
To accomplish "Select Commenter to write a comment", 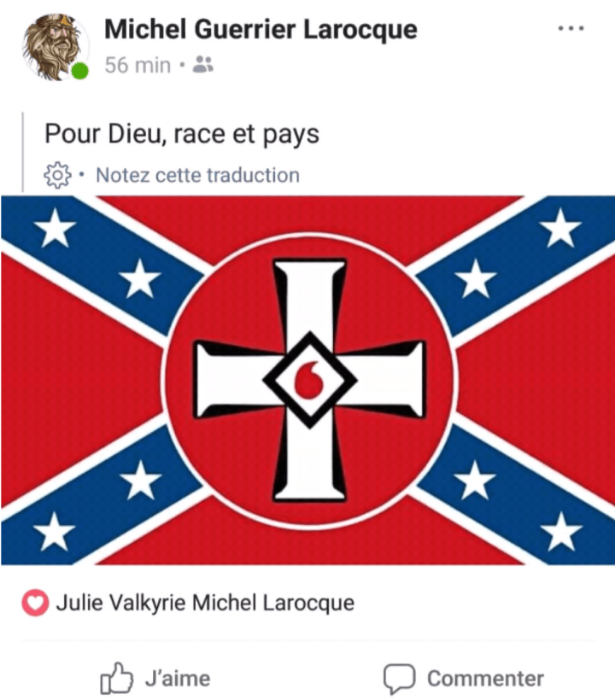I will point(485,679).
